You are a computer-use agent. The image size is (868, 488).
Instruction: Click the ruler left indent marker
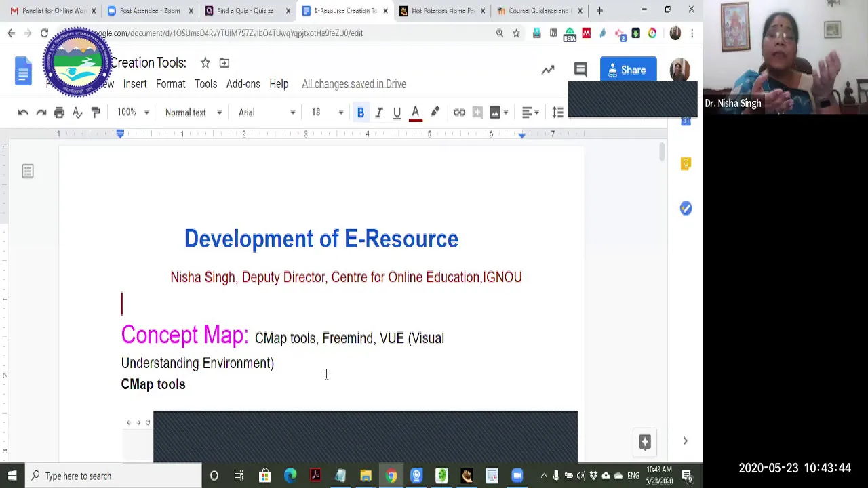click(120, 134)
